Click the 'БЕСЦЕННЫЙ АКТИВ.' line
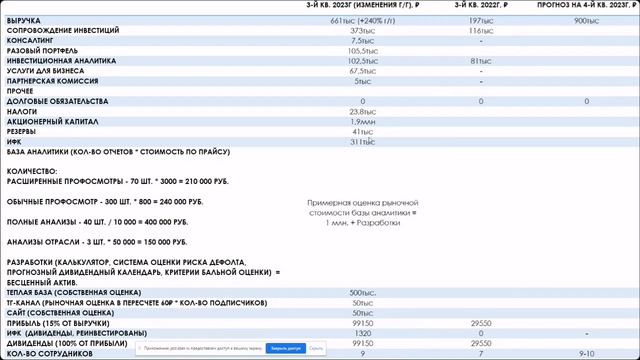640x360 pixels. (x=42, y=282)
